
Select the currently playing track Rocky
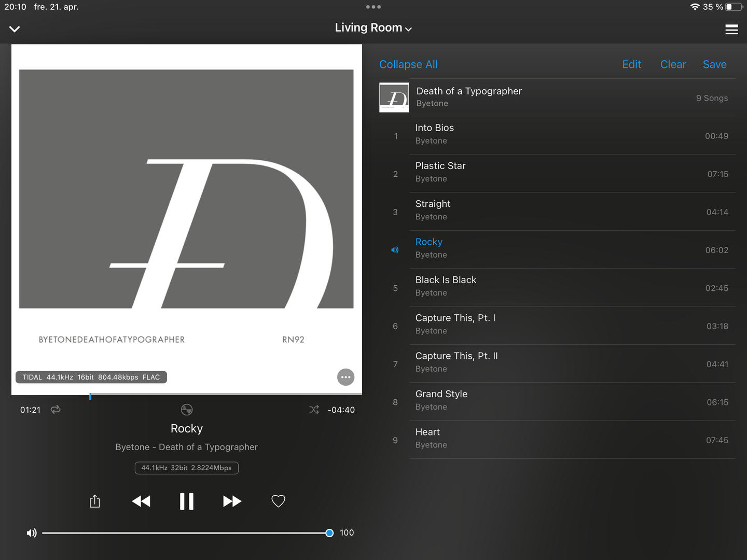coord(557,249)
